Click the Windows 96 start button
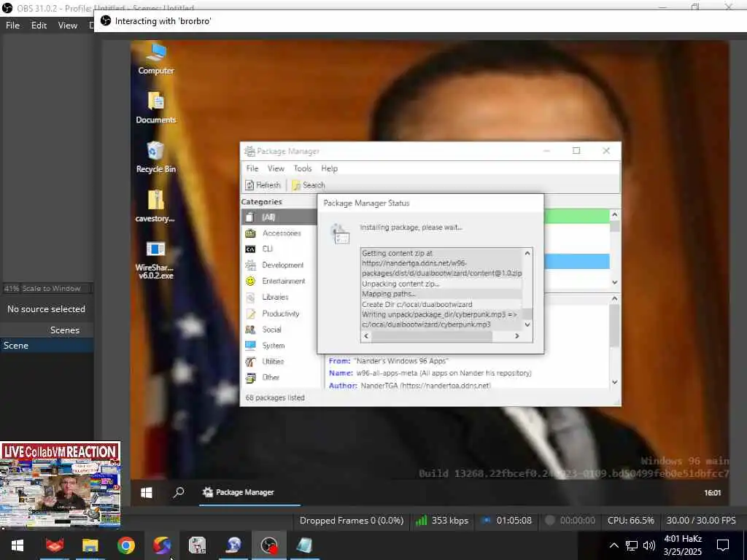747x560 pixels. pos(146,492)
